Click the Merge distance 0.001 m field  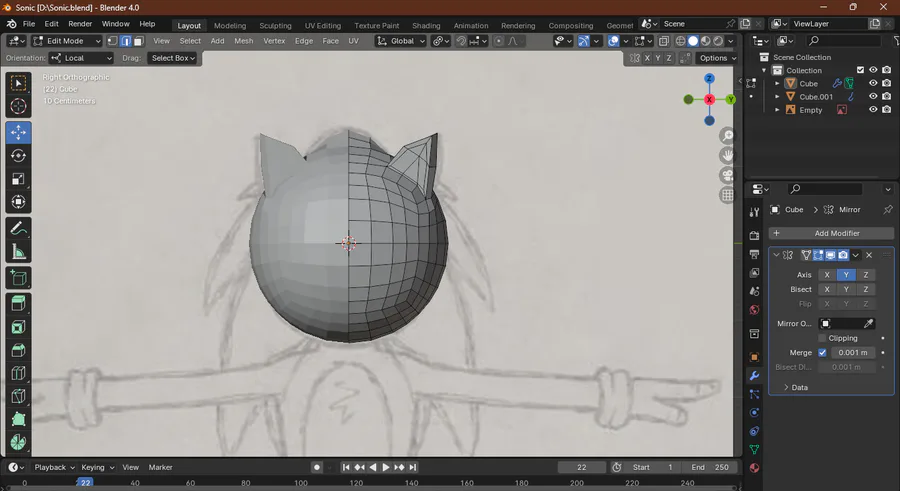852,353
